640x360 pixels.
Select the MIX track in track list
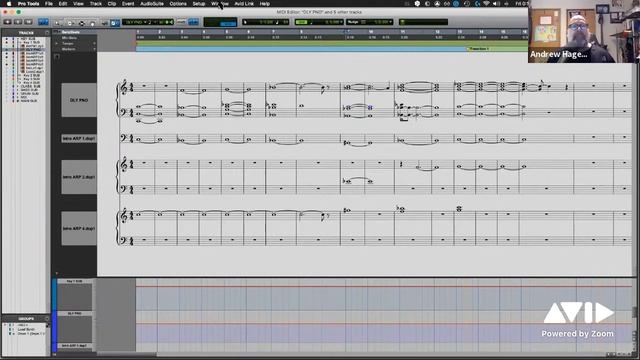24,97
